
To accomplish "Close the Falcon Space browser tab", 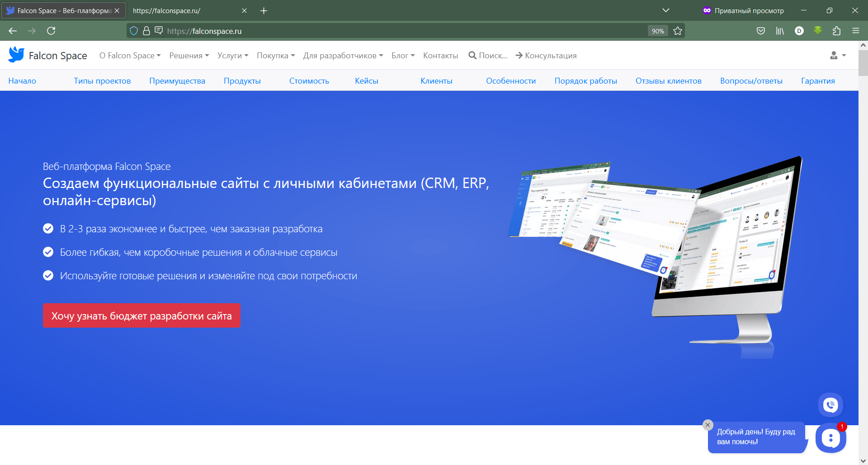I will 117,10.
